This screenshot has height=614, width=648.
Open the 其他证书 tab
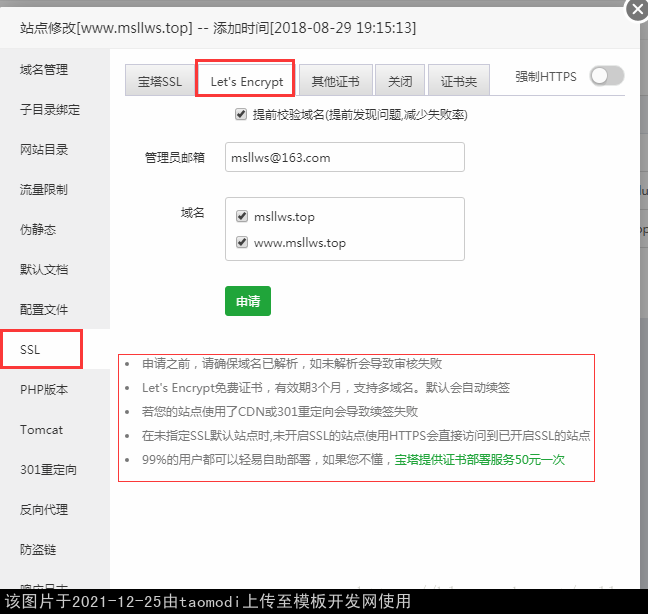tap(335, 82)
